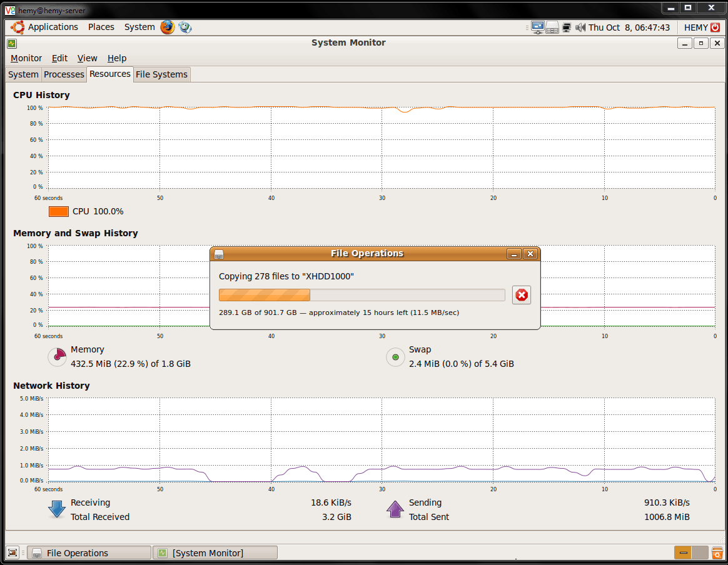Click the "Copying 278 files" status text
Viewport: 728px width, 565px height.
point(286,276)
